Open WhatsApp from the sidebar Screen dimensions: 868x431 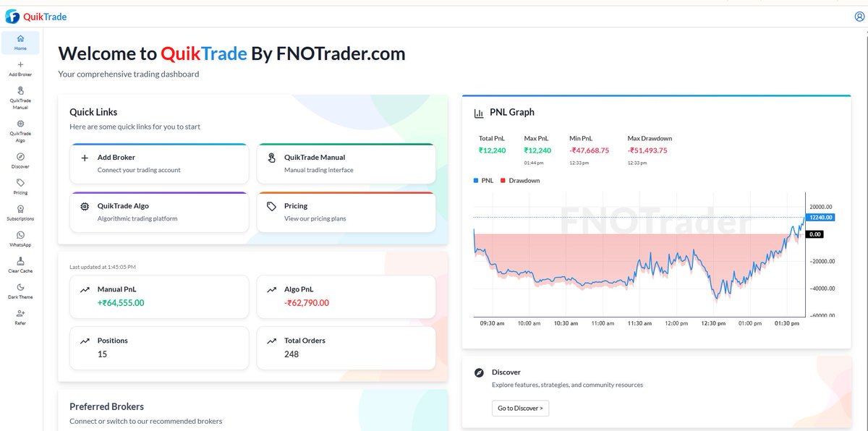pos(20,239)
